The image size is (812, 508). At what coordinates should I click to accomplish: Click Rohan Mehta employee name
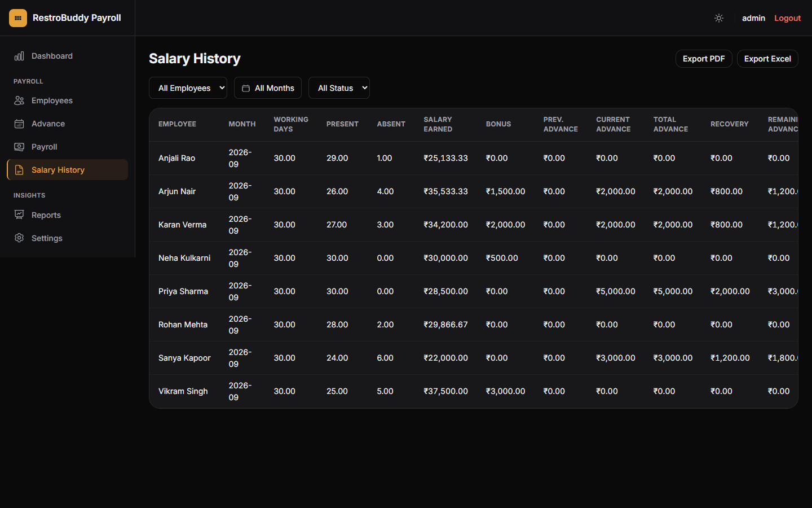point(183,325)
